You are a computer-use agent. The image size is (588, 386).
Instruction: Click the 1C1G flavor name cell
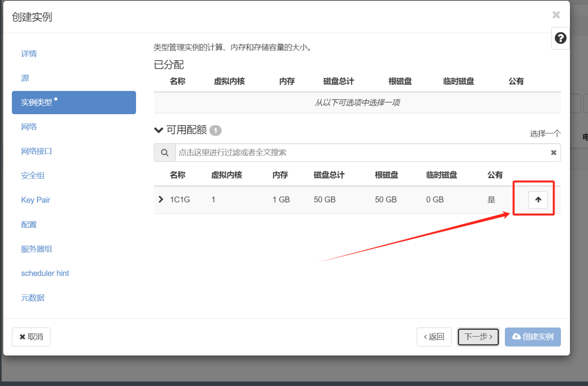point(180,200)
